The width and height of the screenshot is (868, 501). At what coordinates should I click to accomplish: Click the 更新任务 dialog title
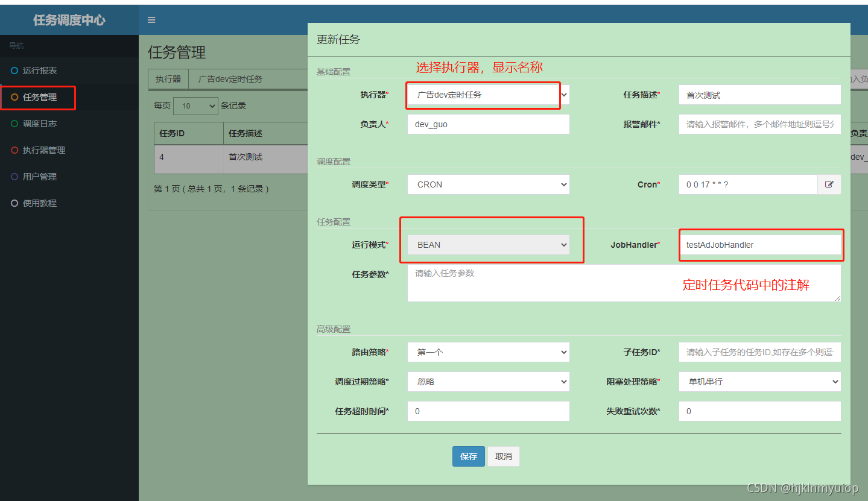[x=338, y=40]
